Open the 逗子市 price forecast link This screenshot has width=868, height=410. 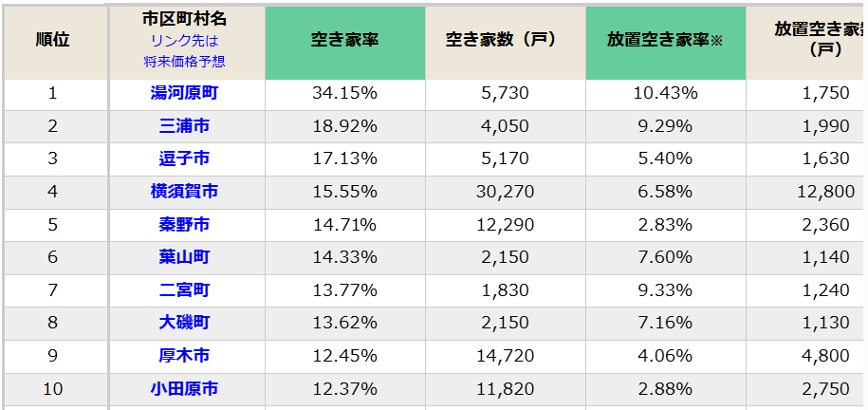point(184,158)
